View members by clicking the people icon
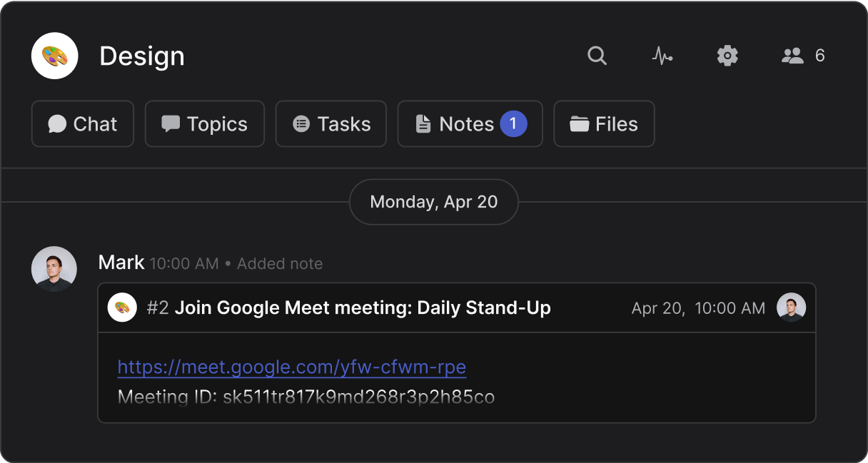Image resolution: width=868 pixels, height=463 pixels. pos(792,56)
